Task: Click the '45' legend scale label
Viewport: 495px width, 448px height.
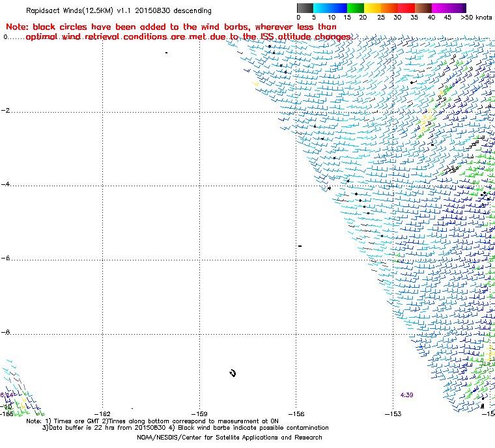Action: (447, 18)
